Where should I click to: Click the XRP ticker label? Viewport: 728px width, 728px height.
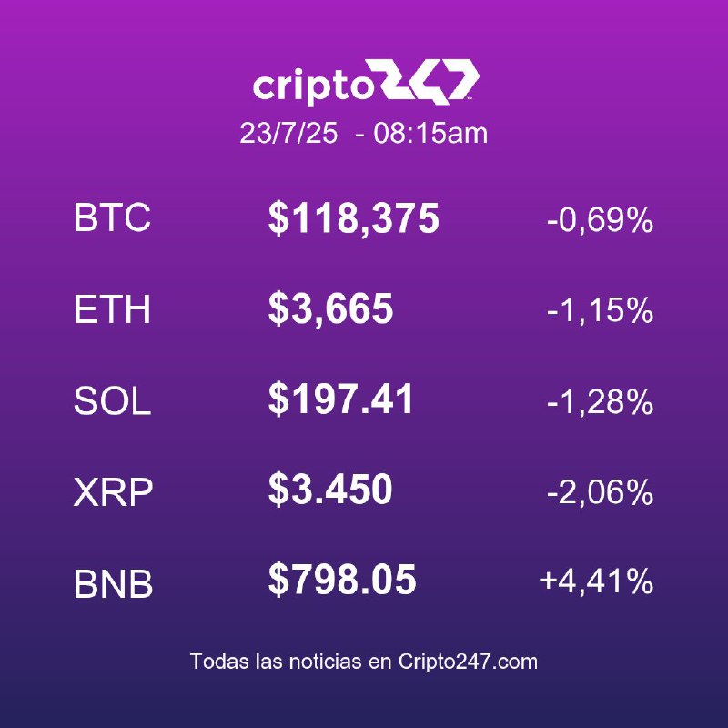[113, 492]
